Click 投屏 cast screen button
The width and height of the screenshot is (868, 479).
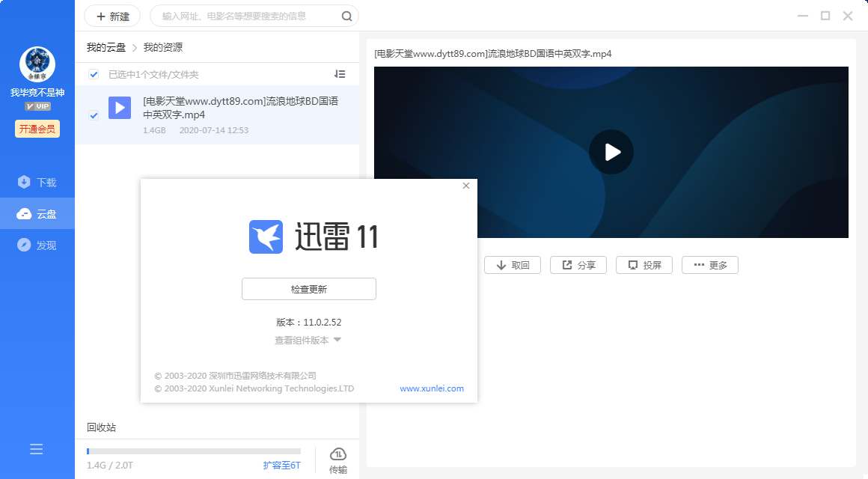(x=644, y=265)
